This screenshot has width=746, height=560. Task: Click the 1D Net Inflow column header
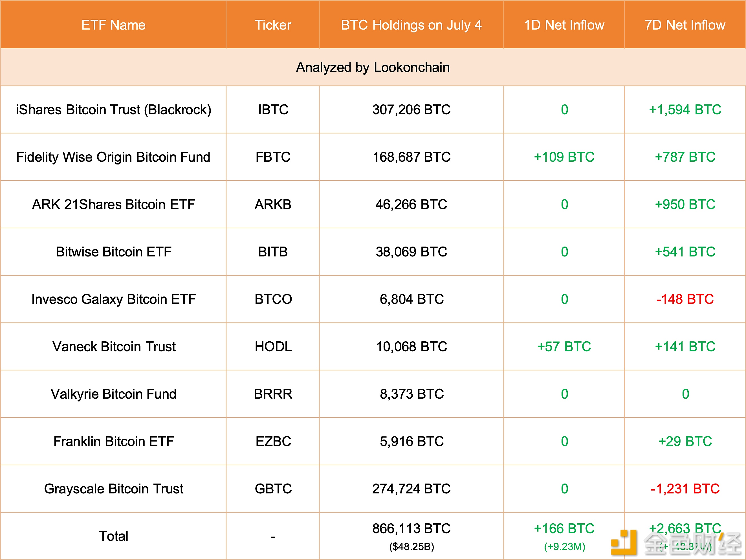(564, 25)
